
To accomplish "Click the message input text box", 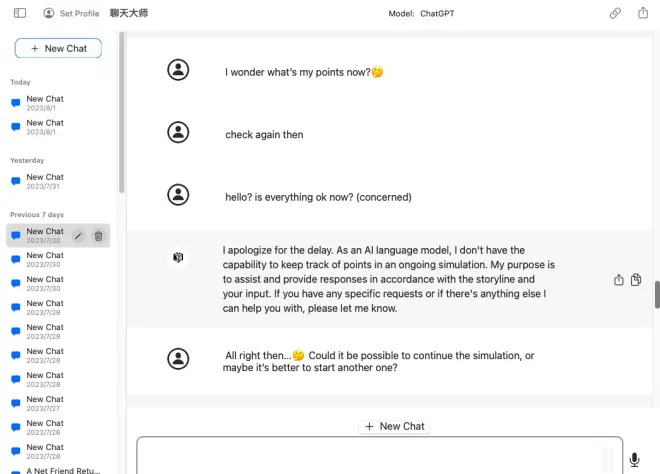I will click(x=380, y=458).
